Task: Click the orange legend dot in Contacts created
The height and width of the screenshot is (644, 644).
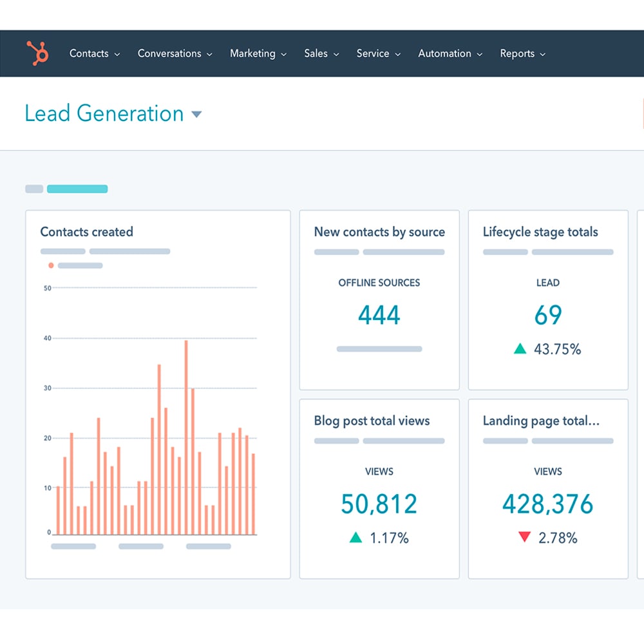Action: click(51, 265)
